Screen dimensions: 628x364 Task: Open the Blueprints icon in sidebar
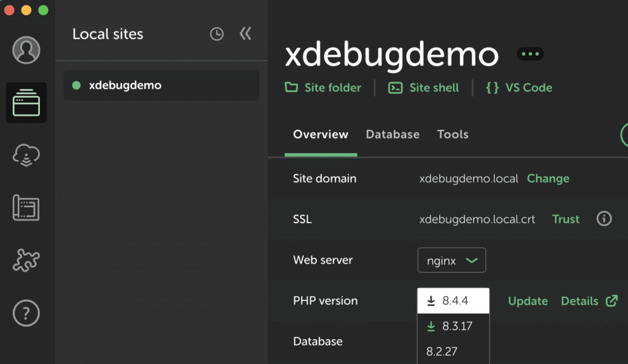point(26,208)
